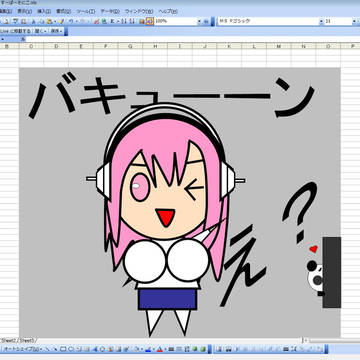Click the MS Pゴシック font name box
Viewport: 360px width, 360px height.
268,21
